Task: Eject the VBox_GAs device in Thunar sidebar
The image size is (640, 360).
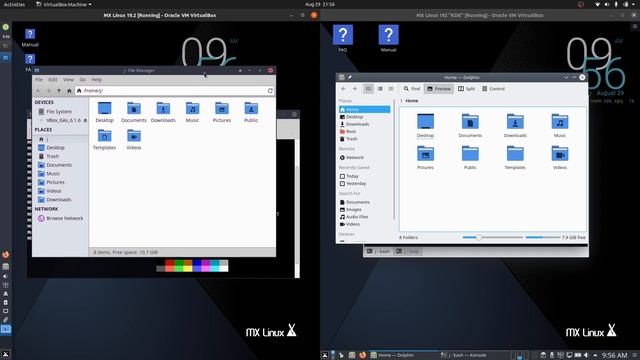Action: coord(85,120)
